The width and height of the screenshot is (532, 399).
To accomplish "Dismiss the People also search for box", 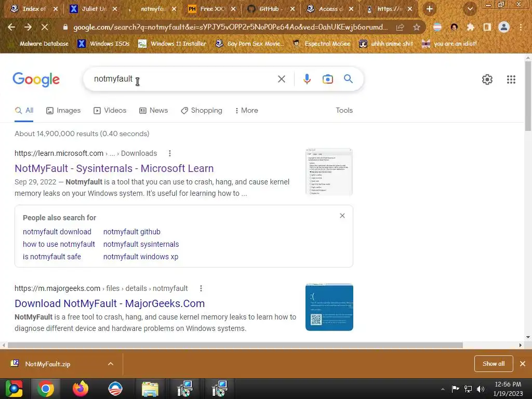I will pos(342,216).
